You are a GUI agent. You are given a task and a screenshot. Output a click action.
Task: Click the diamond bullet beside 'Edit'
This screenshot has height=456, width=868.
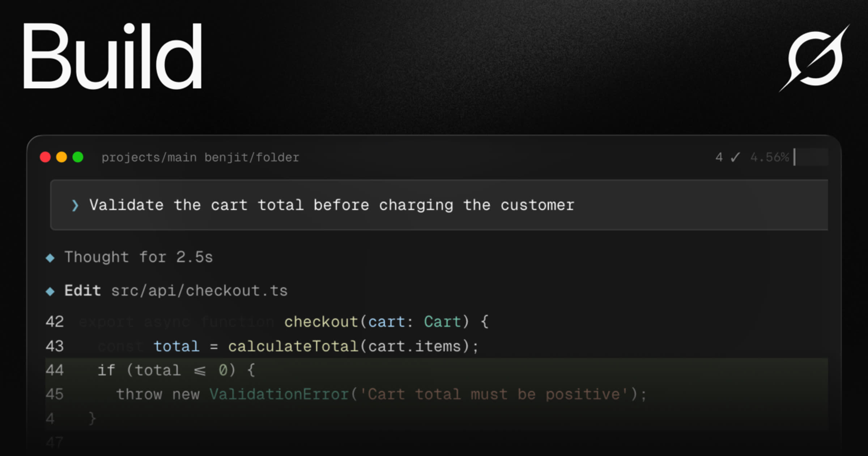click(x=50, y=291)
